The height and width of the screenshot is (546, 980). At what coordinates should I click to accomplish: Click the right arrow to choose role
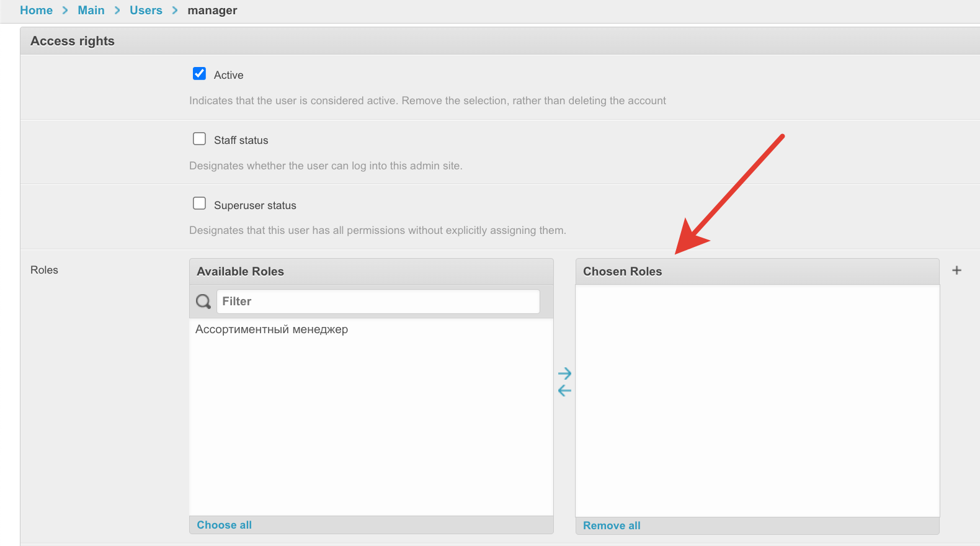(564, 374)
